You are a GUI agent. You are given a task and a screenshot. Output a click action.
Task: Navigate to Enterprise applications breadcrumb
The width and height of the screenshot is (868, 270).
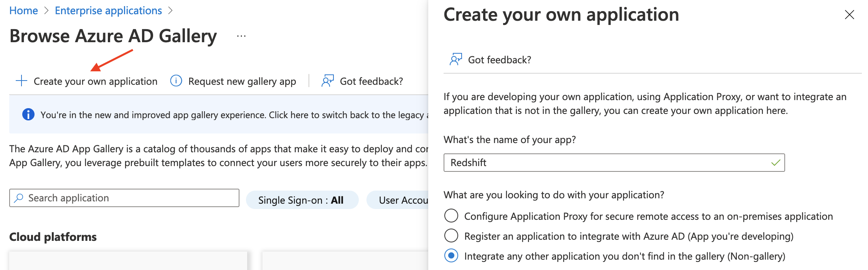(x=108, y=11)
